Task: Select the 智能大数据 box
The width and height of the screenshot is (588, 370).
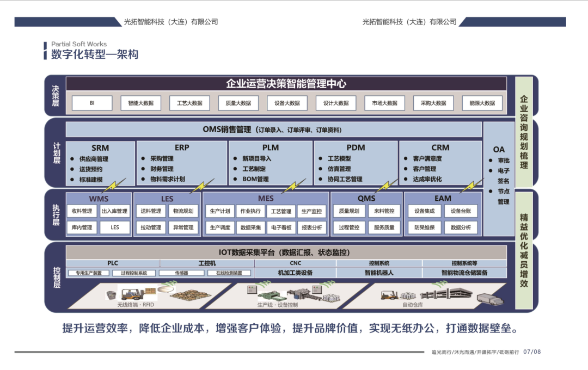Action: click(x=140, y=103)
